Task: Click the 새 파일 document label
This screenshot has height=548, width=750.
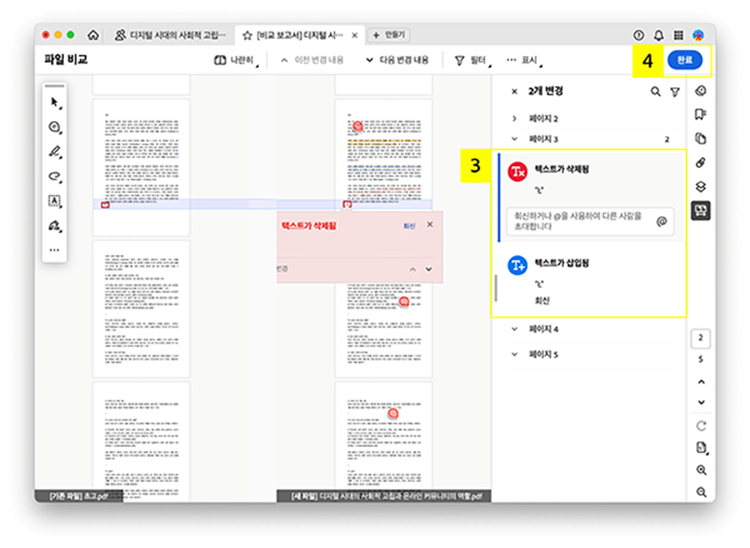Action: tap(386, 496)
